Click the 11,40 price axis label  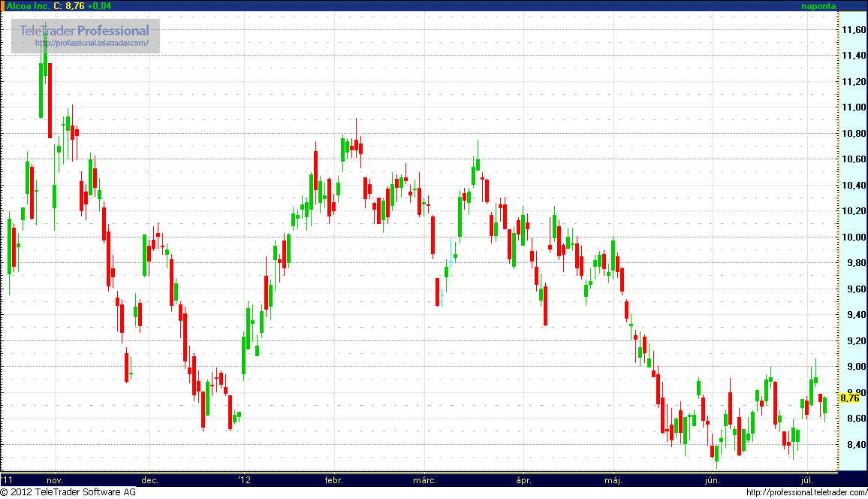coord(854,56)
